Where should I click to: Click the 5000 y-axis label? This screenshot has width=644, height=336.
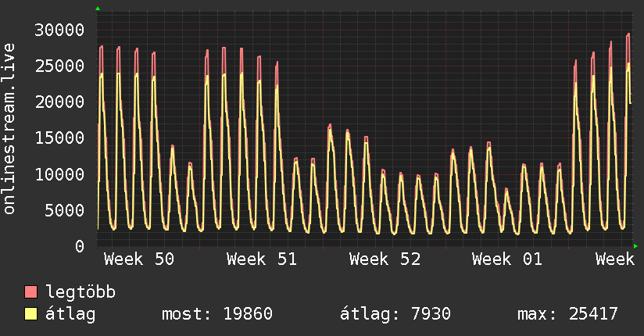[65, 210]
